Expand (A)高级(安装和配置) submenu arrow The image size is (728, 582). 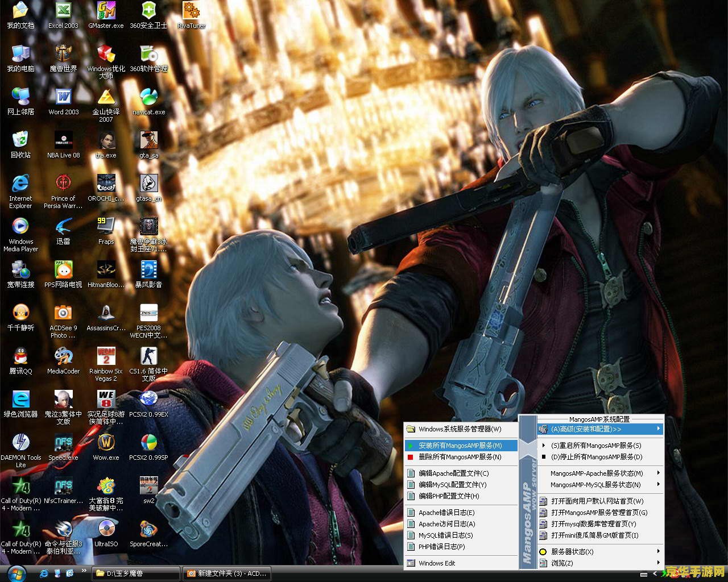pyautogui.click(x=659, y=429)
